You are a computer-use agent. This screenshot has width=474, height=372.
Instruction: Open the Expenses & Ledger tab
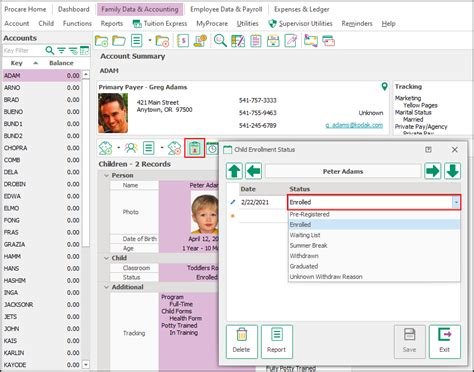[302, 9]
